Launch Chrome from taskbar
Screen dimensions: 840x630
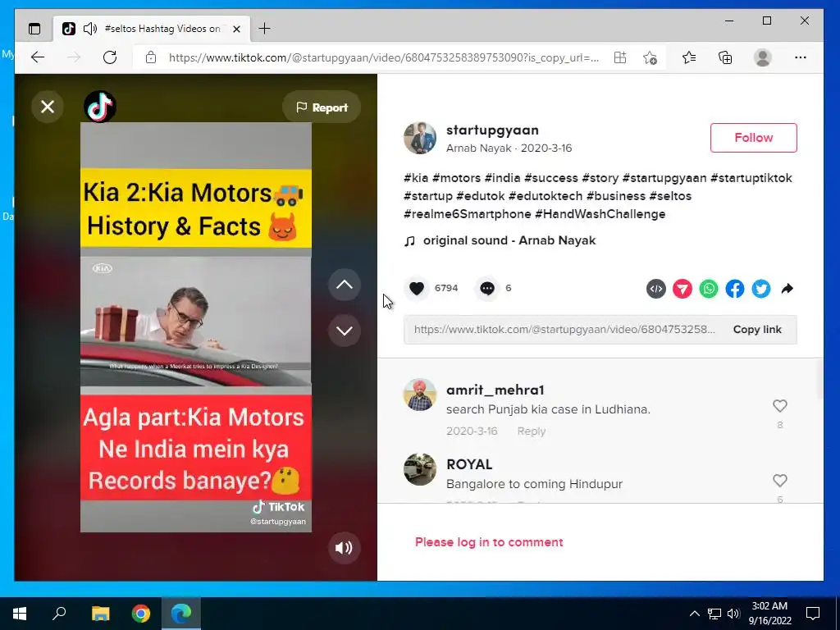tap(141, 614)
